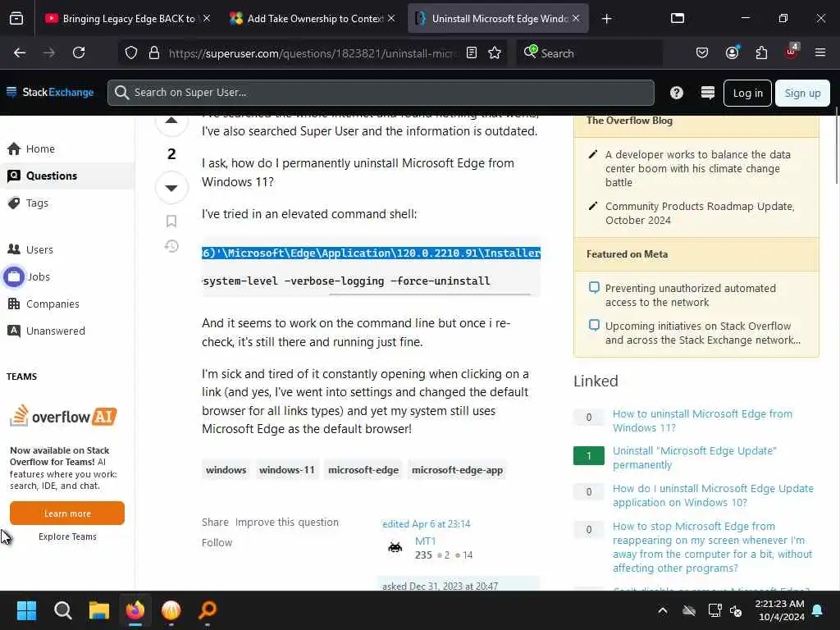Viewport: 840px width, 630px height.
Task: Open Stack Exchange help center icon
Action: click(677, 93)
